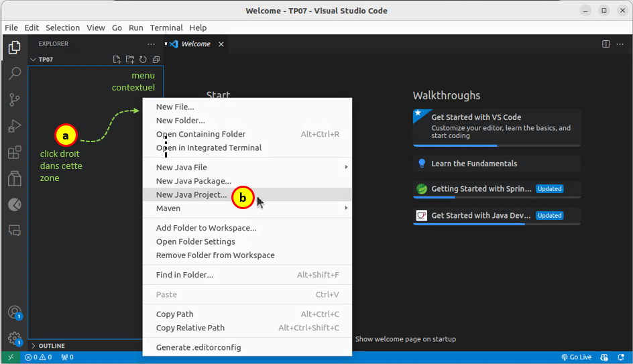The width and height of the screenshot is (633, 364).
Task: Refresh the Explorer file tree
Action: (143, 60)
